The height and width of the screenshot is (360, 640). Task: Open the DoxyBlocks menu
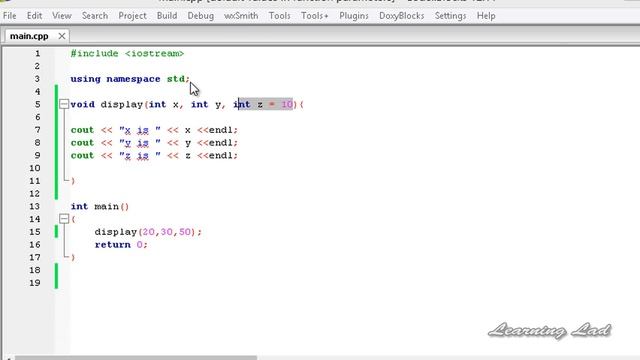pyautogui.click(x=402, y=16)
